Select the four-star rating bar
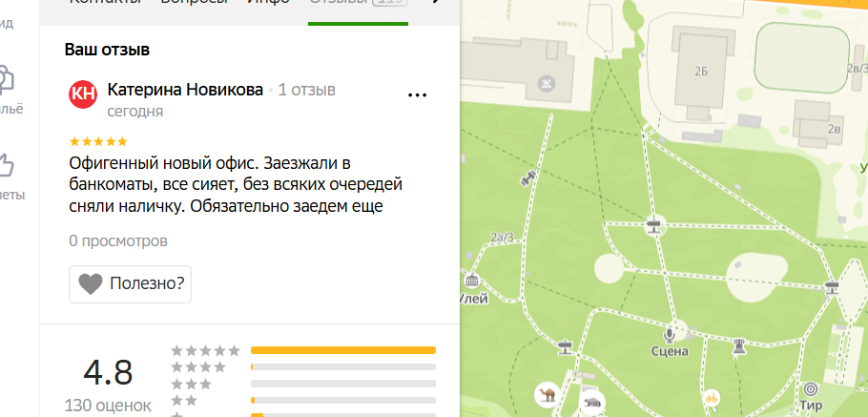 click(x=343, y=366)
